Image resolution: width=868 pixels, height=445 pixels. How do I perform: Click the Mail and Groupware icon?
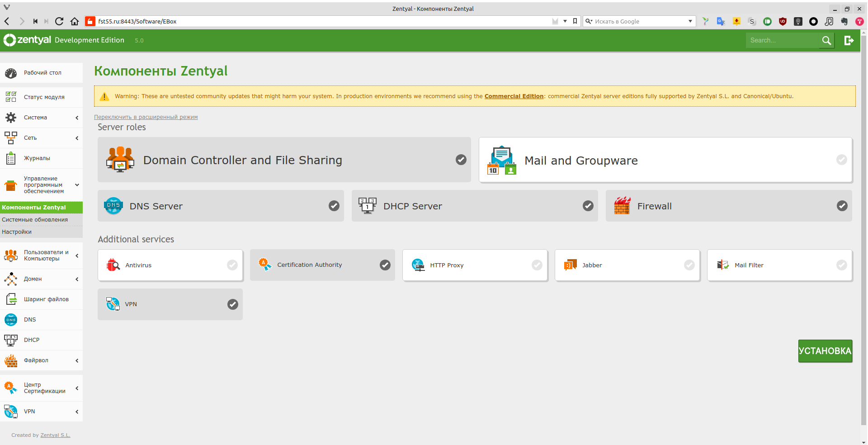pyautogui.click(x=502, y=160)
